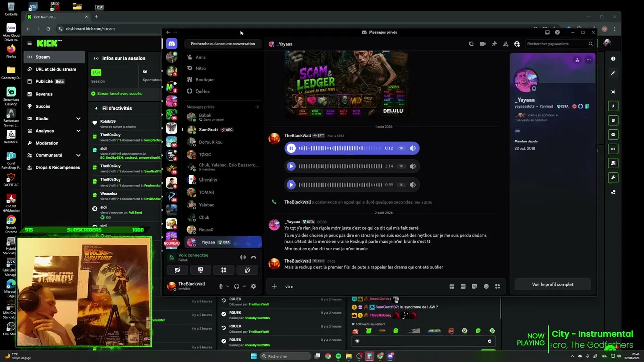Click Voir le profil complet button
Image resolution: width=644 pixels, height=362 pixels.
pos(552,284)
